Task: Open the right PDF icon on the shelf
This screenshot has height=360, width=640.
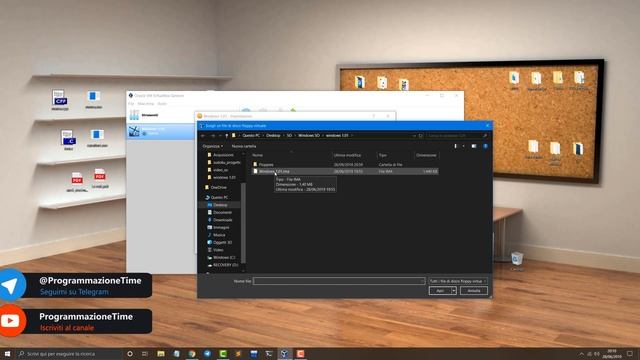Action: 100,178
